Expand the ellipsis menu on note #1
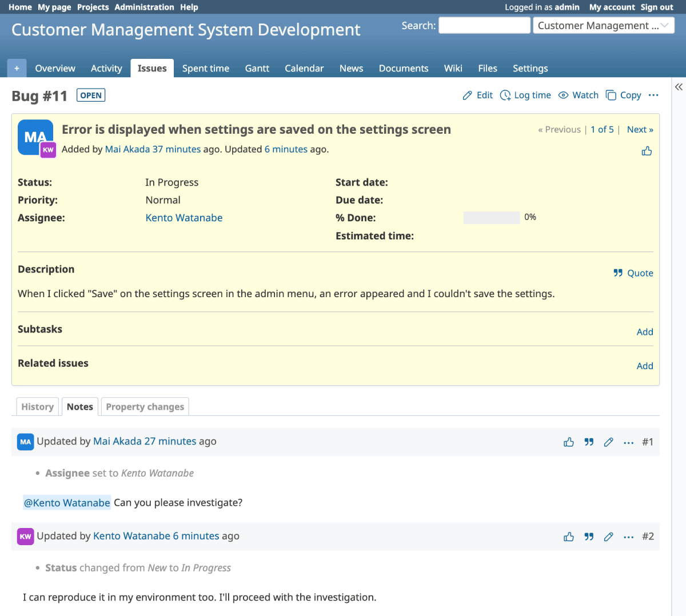686x616 pixels. coord(629,442)
